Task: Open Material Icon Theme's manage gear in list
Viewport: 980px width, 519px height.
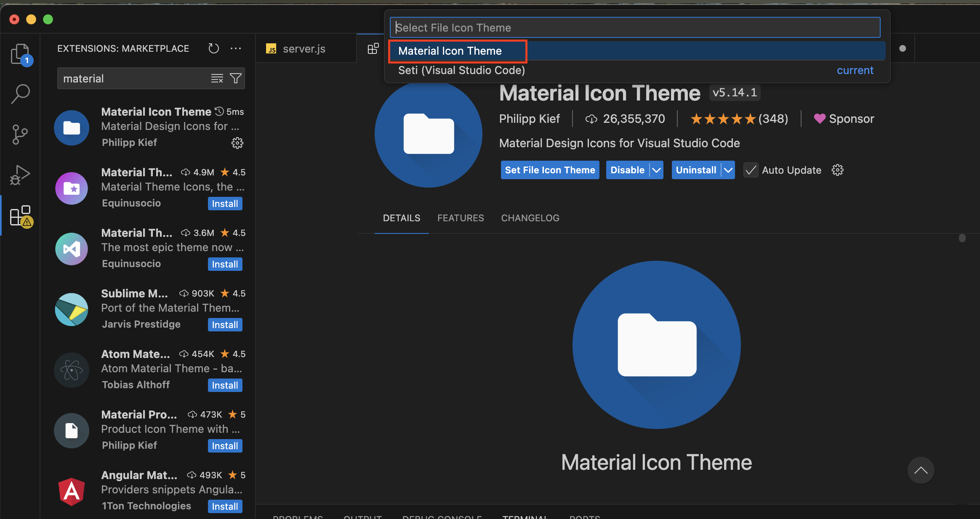Action: click(237, 143)
